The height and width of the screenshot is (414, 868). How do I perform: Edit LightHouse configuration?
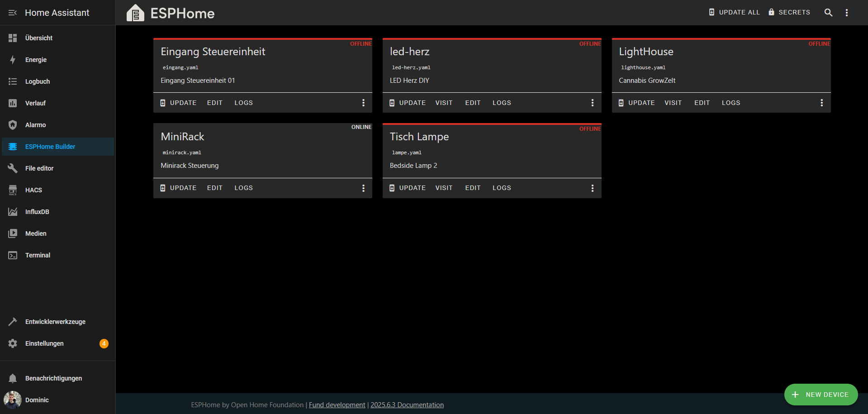click(702, 103)
